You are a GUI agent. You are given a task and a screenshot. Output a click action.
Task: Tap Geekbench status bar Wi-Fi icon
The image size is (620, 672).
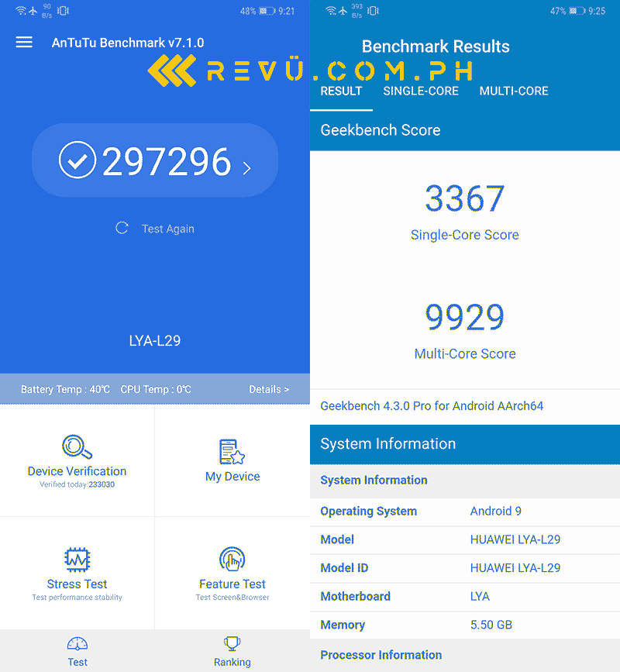tap(331, 11)
